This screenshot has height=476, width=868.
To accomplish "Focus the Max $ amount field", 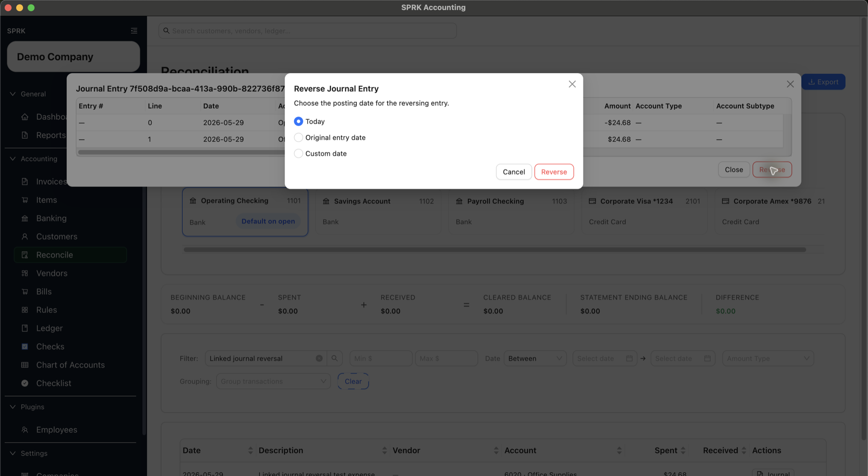I will [x=447, y=358].
